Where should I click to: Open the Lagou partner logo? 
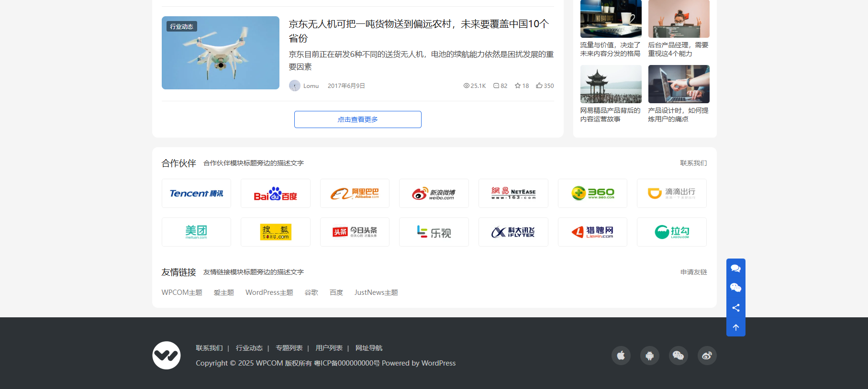tap(672, 232)
